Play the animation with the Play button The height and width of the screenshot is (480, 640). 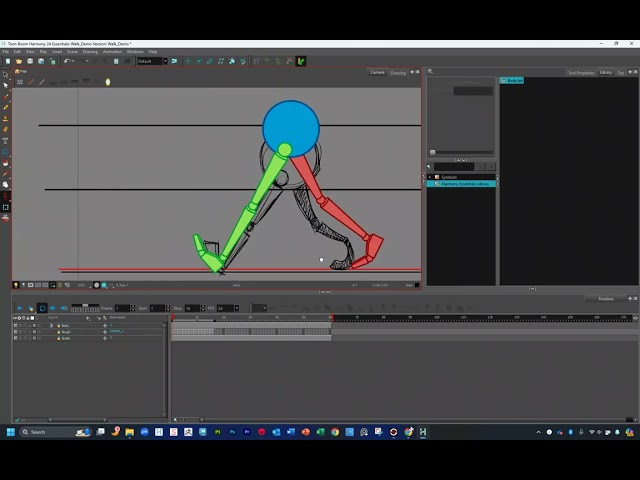(20, 308)
